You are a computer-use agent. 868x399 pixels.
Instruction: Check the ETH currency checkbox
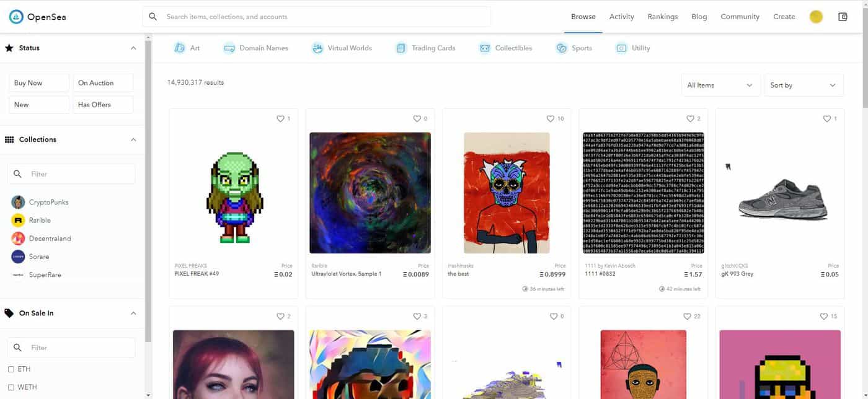11,369
